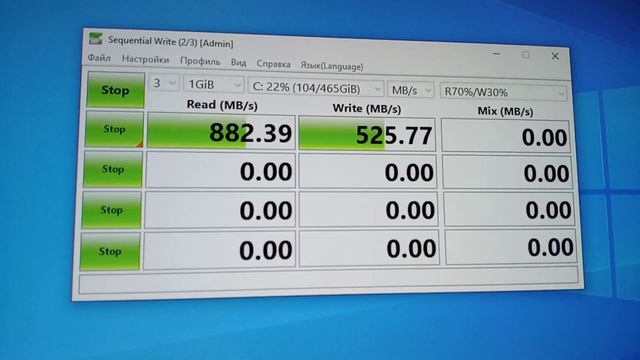Expand the test count dropdown showing 3
Viewport: 640px width, 360px height.
(x=164, y=84)
